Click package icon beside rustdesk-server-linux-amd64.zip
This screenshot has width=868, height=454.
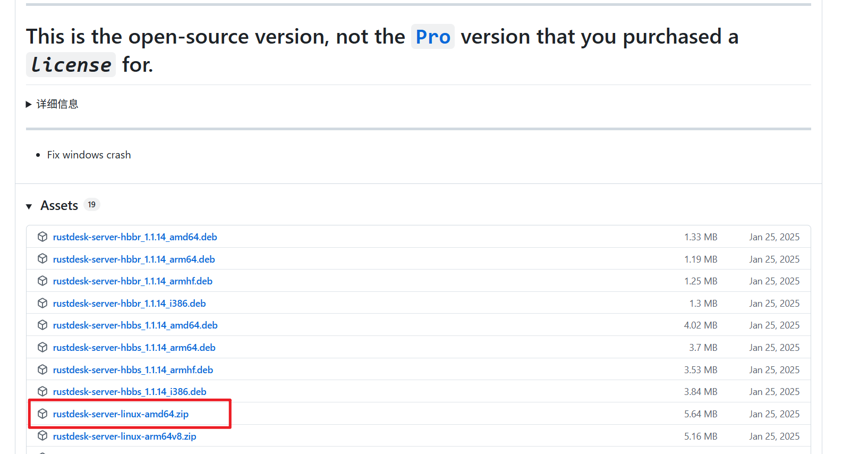point(42,414)
